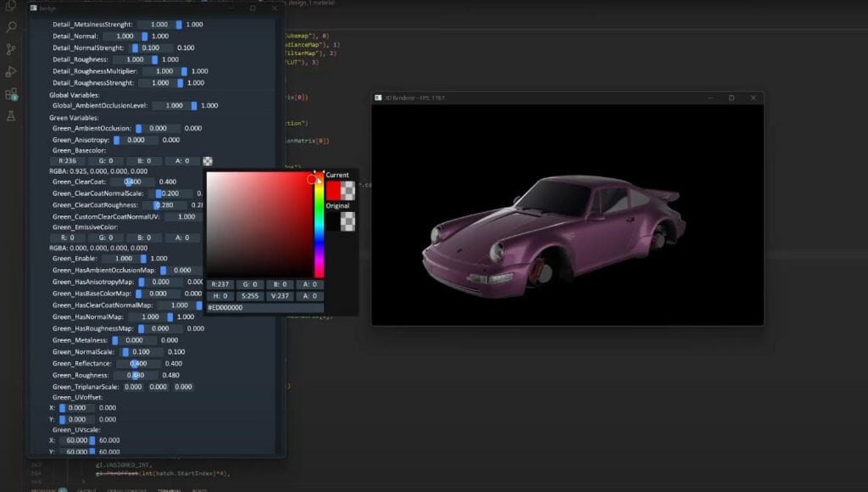Open the Run and Debug view
This screenshot has width=868, height=492.
(11, 70)
